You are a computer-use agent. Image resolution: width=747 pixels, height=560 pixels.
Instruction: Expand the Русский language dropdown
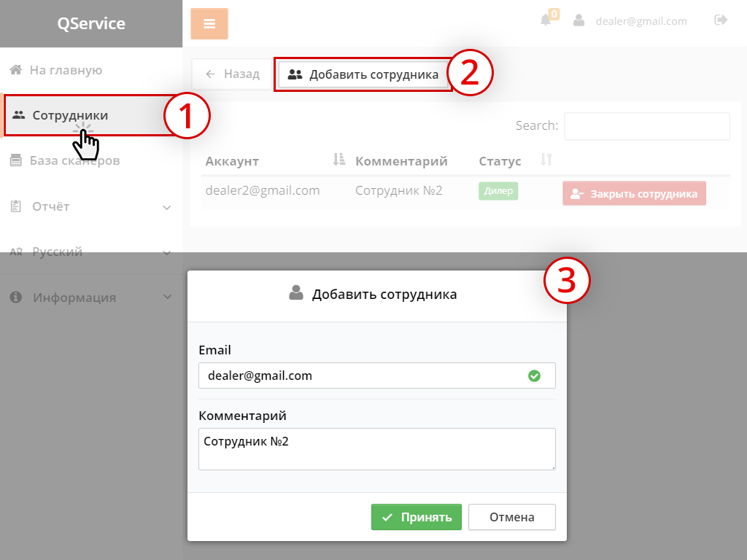[166, 253]
